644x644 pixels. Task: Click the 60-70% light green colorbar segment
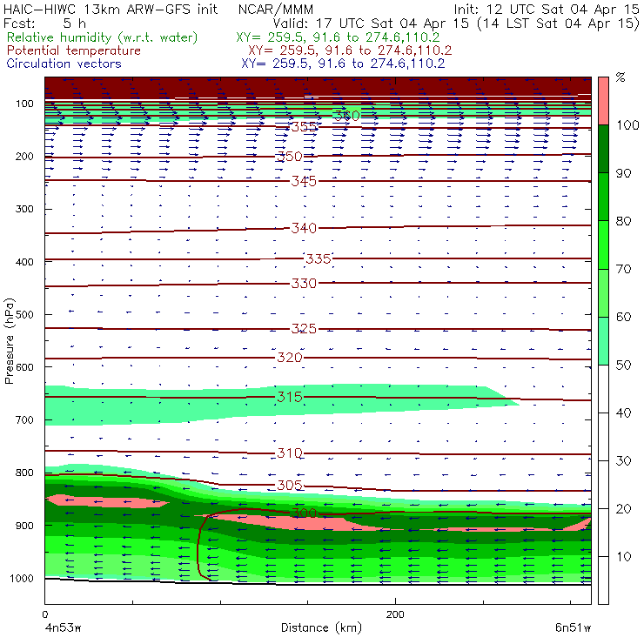coord(603,292)
